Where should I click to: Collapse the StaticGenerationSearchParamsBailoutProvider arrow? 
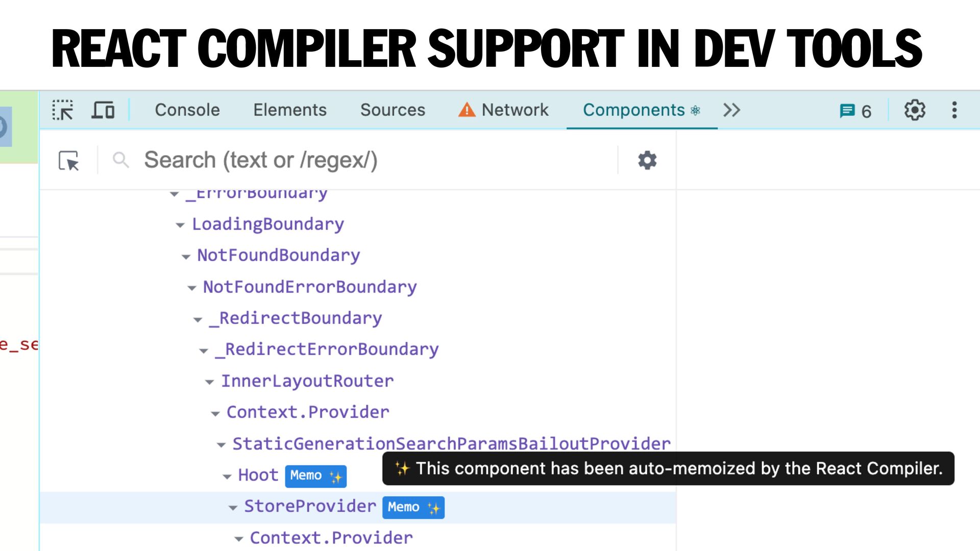point(221,445)
